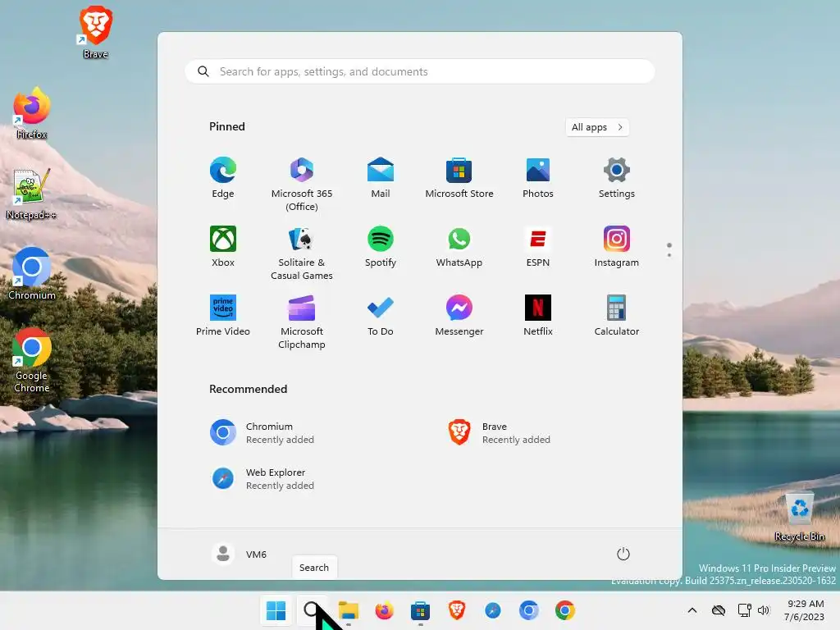Launch the To Do app

click(381, 316)
